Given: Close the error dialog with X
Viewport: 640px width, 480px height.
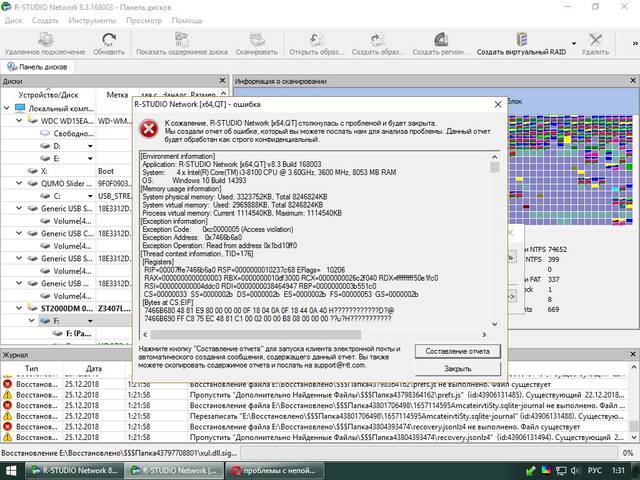Looking at the screenshot, I should click(x=498, y=104).
